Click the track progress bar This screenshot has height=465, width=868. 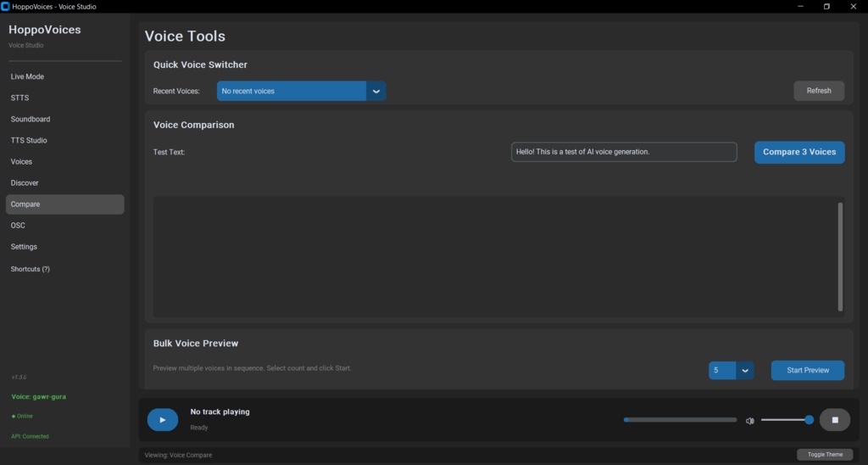coord(681,420)
